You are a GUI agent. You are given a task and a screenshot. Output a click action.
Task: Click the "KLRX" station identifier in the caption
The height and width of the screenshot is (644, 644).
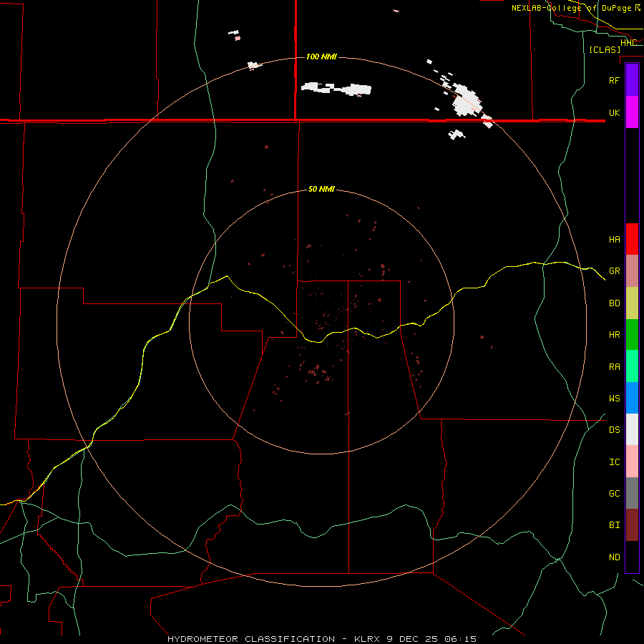click(368, 639)
